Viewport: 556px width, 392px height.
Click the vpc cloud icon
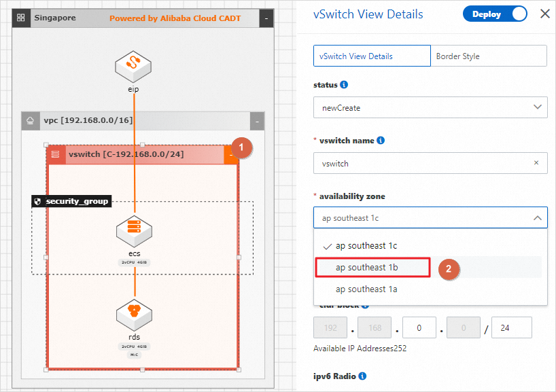tap(30, 120)
